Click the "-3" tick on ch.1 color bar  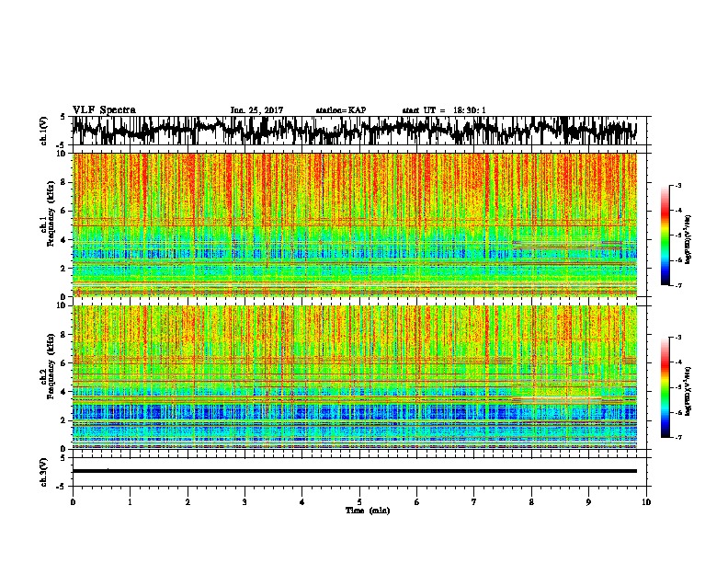point(678,186)
